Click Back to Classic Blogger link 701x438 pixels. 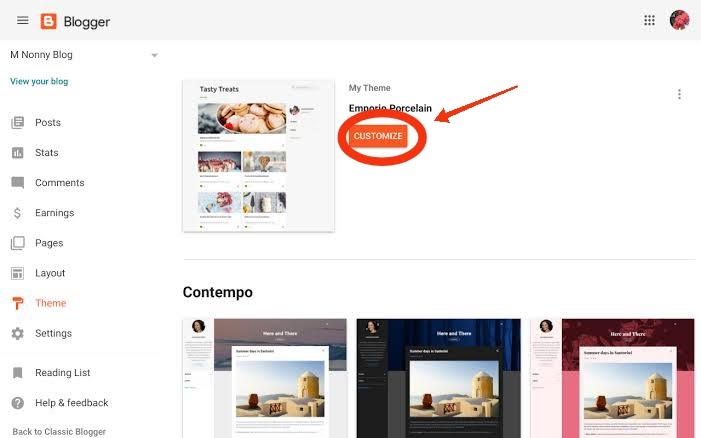(59, 432)
